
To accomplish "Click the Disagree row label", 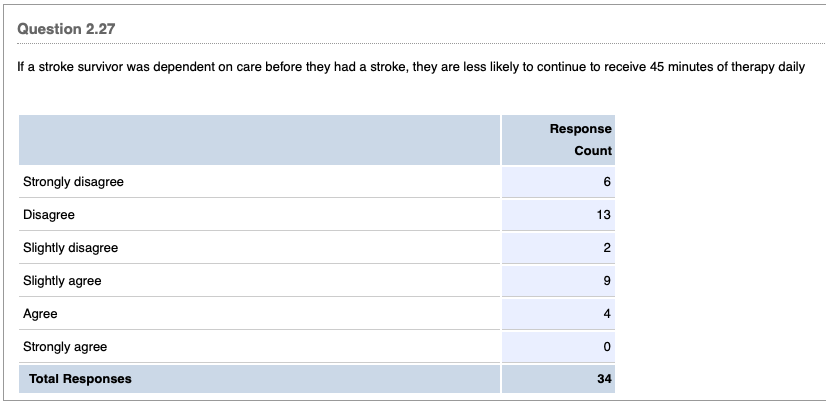I will 49,215.
